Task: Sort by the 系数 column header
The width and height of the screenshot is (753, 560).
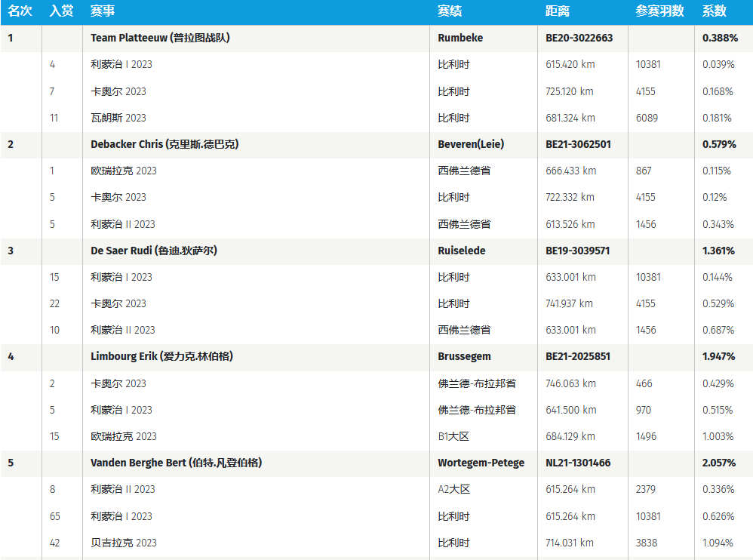Action: 714,11
